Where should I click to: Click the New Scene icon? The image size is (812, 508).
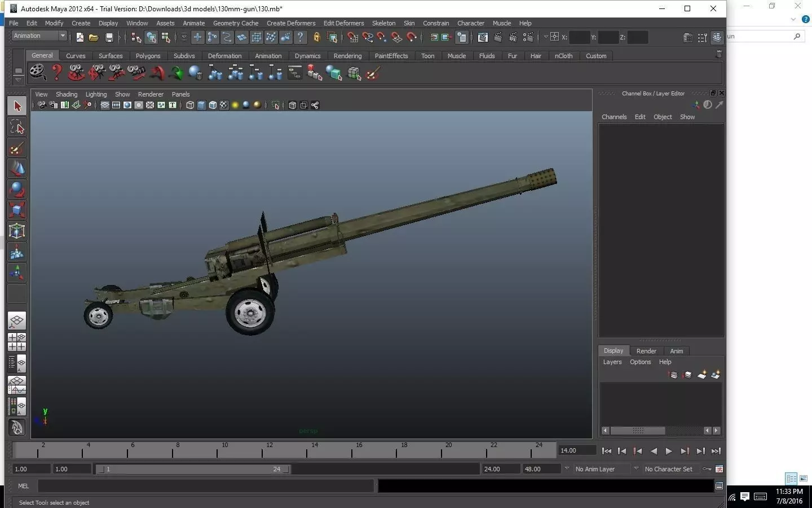(80, 37)
